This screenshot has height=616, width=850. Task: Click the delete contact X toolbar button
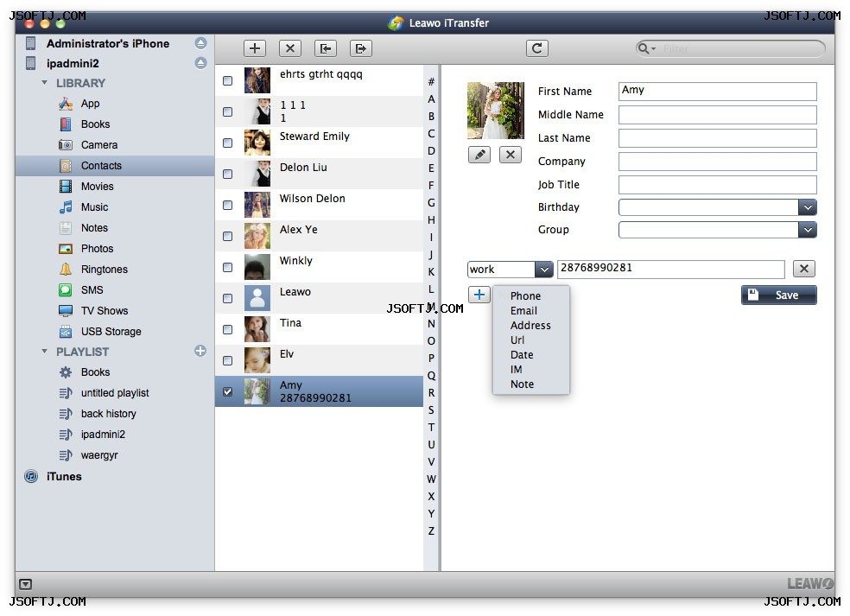click(x=290, y=48)
